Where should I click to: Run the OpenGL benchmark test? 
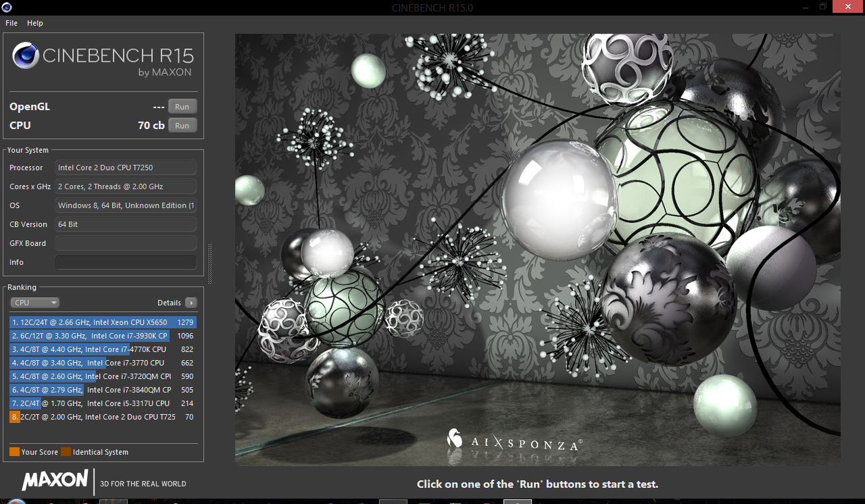pos(182,107)
